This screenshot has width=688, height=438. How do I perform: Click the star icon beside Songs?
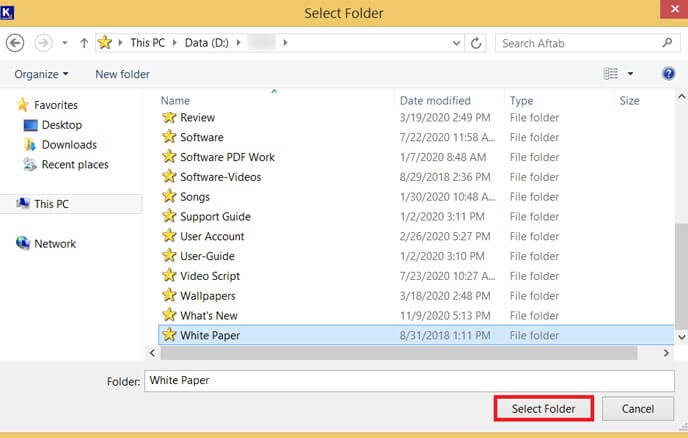pos(169,196)
